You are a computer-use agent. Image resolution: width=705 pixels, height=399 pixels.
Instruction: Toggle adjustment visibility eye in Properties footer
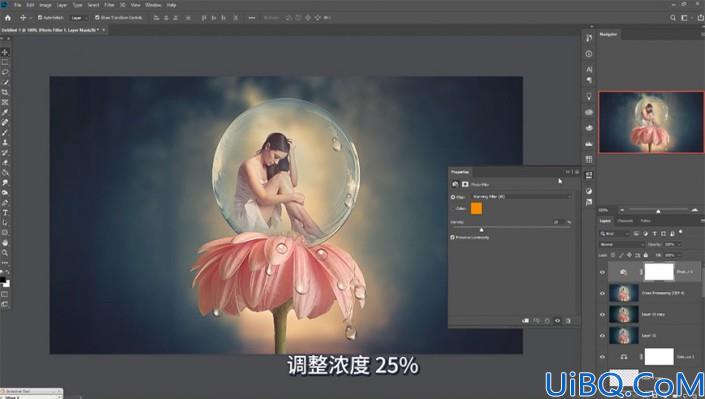pyautogui.click(x=558, y=321)
